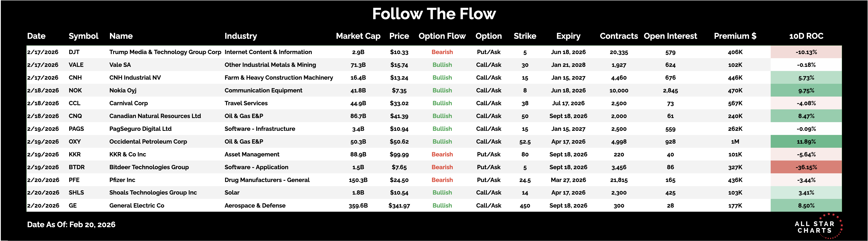Click the green 9.75% ROC cell
This screenshot has width=868, height=241.
pos(806,90)
